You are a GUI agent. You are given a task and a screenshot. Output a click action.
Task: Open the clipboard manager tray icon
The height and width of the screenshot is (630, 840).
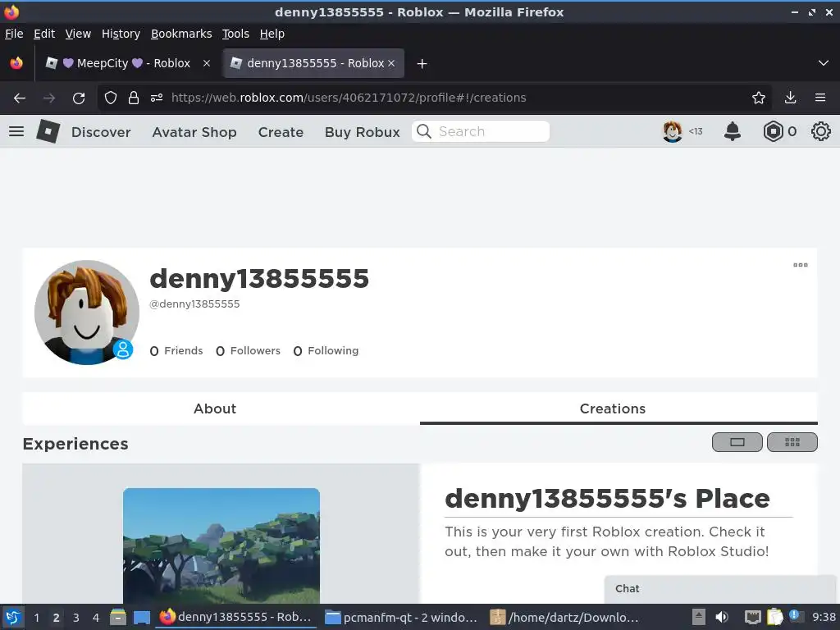pos(775,617)
